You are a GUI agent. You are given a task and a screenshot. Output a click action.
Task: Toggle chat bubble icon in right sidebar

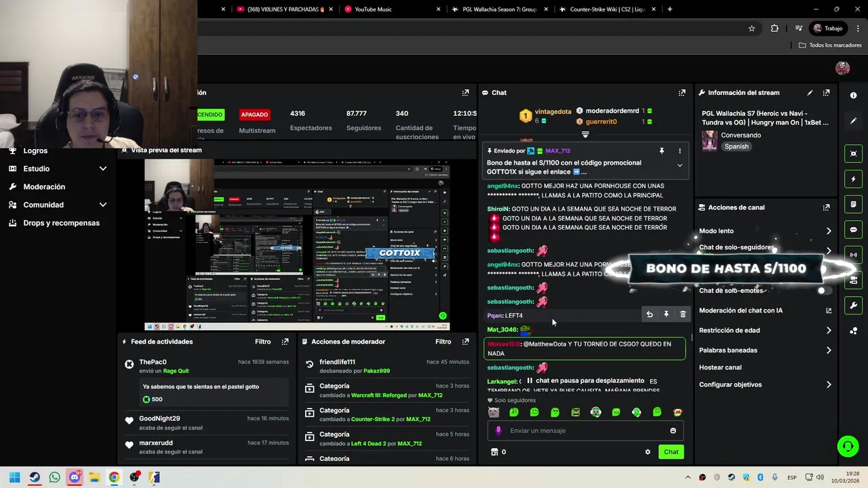click(853, 230)
